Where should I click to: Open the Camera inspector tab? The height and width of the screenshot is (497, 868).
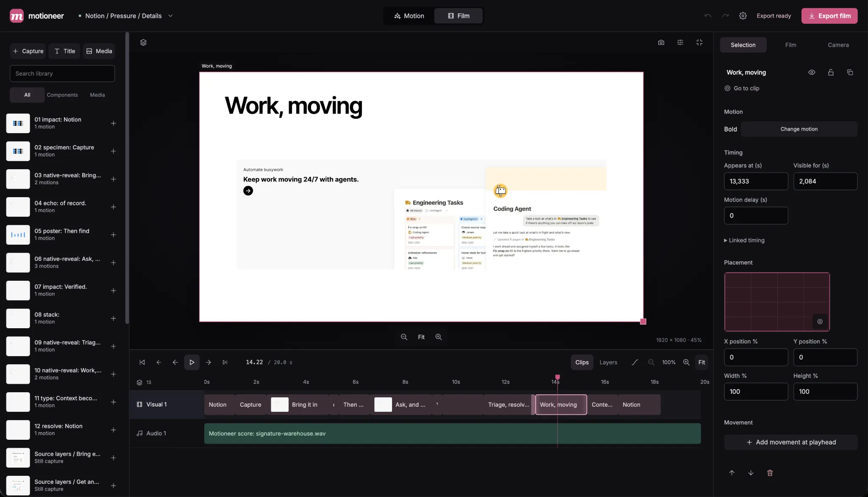coord(838,45)
